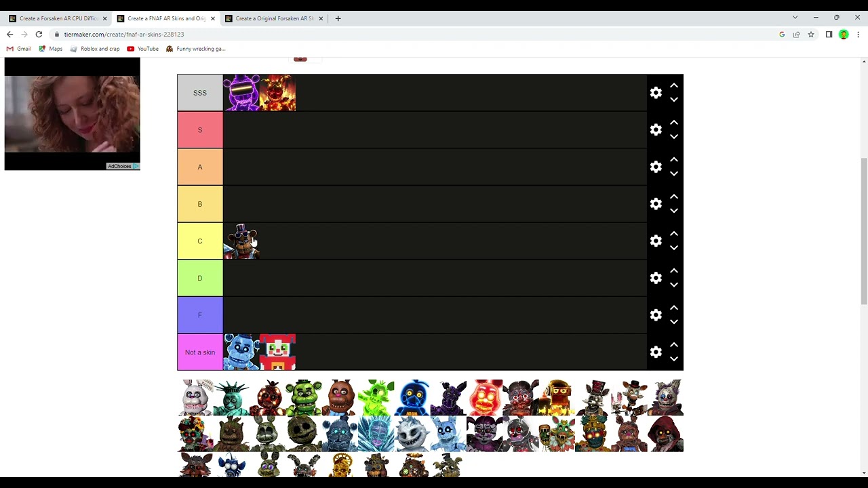Move SSS tier row up
868x488 pixels.
(x=674, y=85)
